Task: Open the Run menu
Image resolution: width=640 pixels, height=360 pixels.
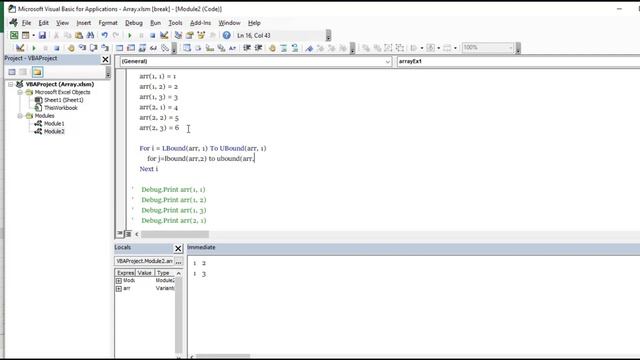Action: [x=156, y=23]
